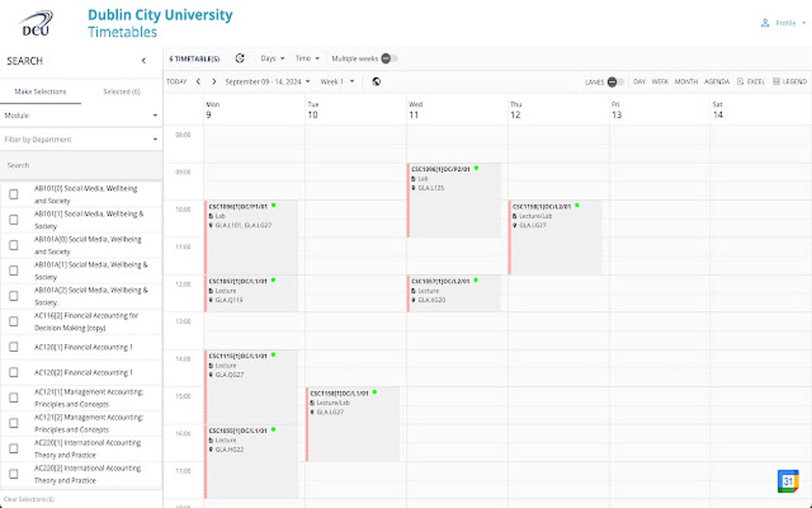Image resolution: width=812 pixels, height=508 pixels.
Task: Open the Google Calendar icon
Action: coord(787,481)
